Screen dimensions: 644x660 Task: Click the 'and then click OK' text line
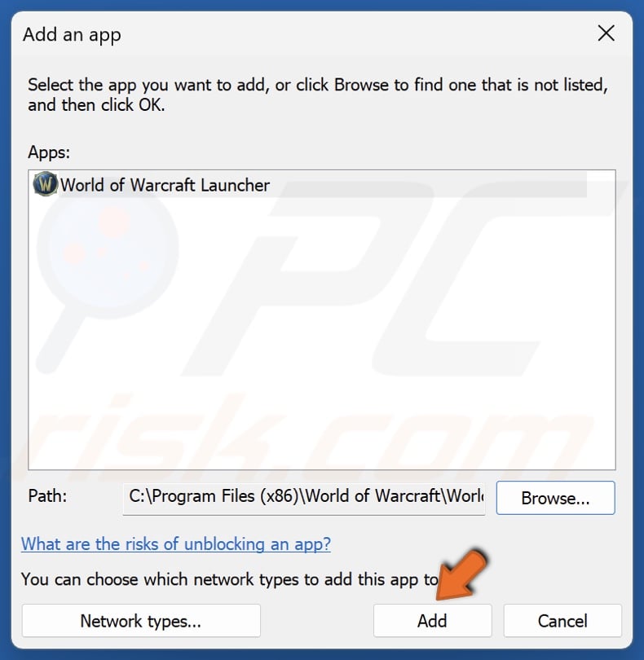click(96, 105)
